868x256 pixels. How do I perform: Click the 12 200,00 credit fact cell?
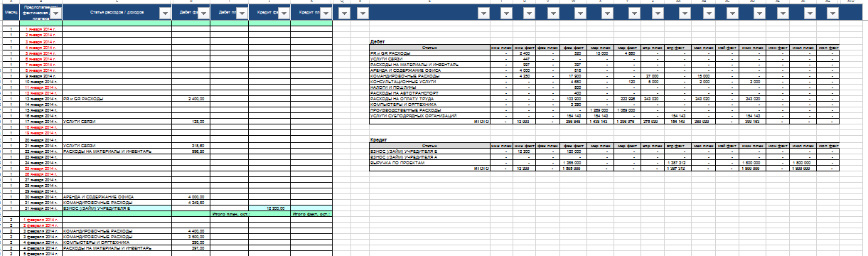click(x=269, y=208)
